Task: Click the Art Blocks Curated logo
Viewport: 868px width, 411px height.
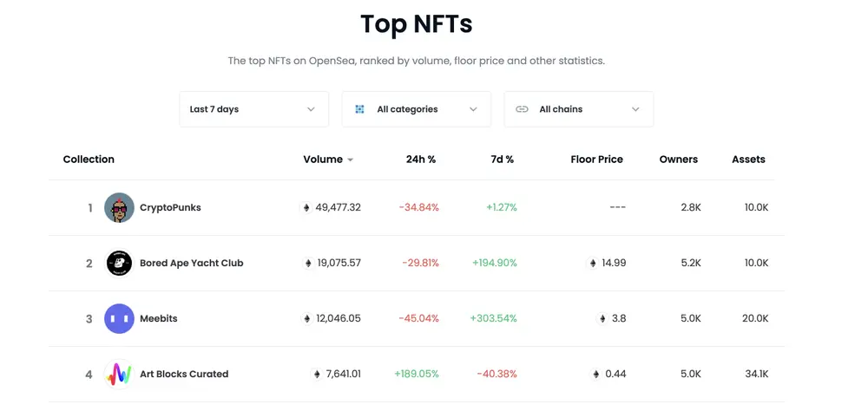Action: coord(119,375)
